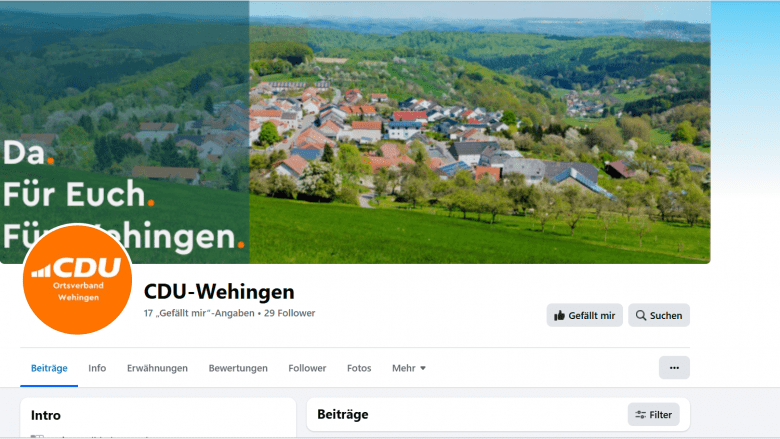This screenshot has width=780, height=439.
Task: Click the Intro section heading
Action: click(46, 415)
